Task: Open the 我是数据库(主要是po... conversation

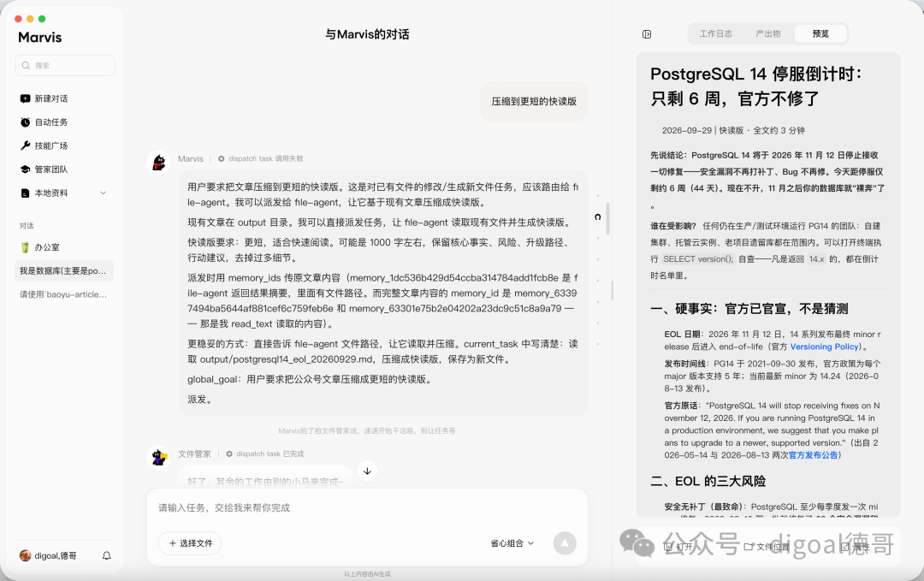Action: click(63, 271)
